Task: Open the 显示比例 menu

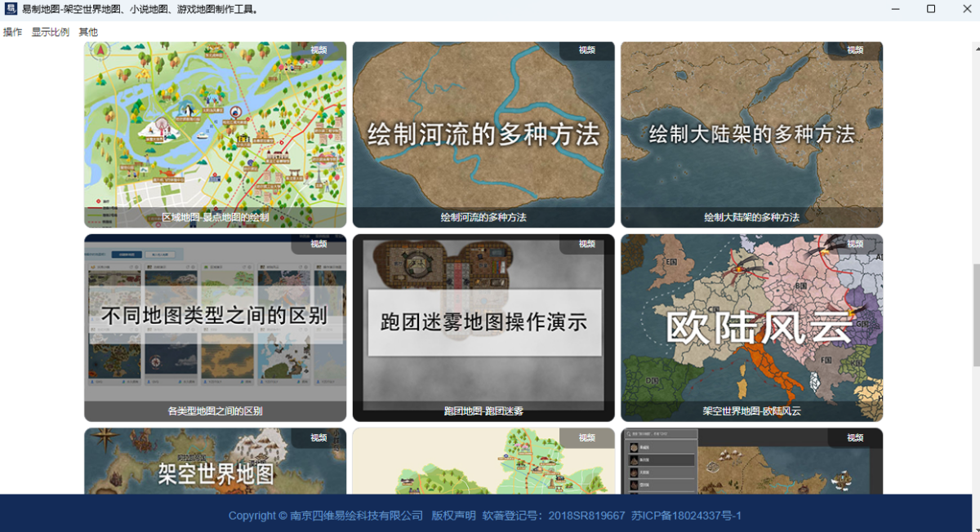Action: tap(51, 32)
